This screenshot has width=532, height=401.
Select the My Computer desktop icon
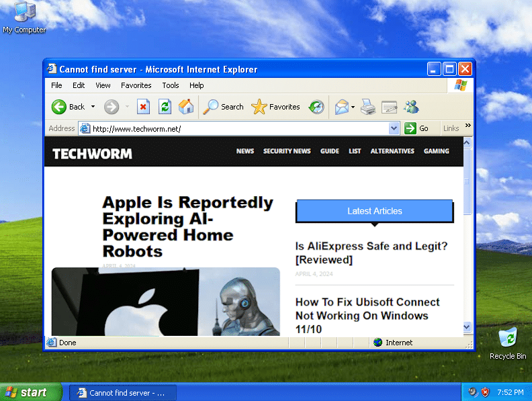[x=24, y=17]
